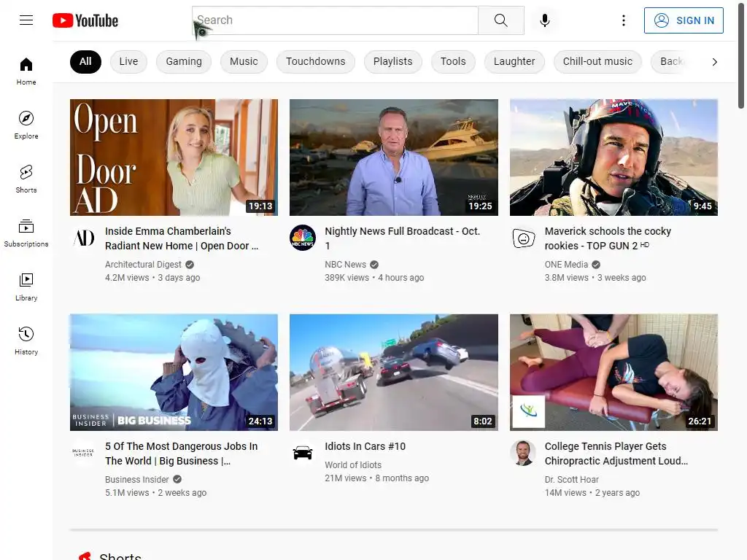The width and height of the screenshot is (747, 560).
Task: Open NBC News channel name link
Action: [x=345, y=264]
